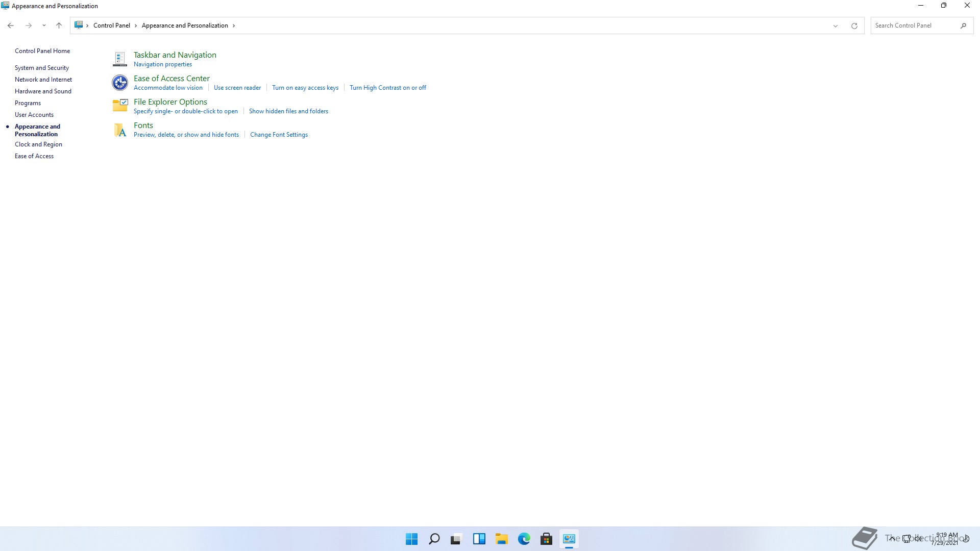
Task: Click the Ease of Access Center icon
Action: [120, 83]
